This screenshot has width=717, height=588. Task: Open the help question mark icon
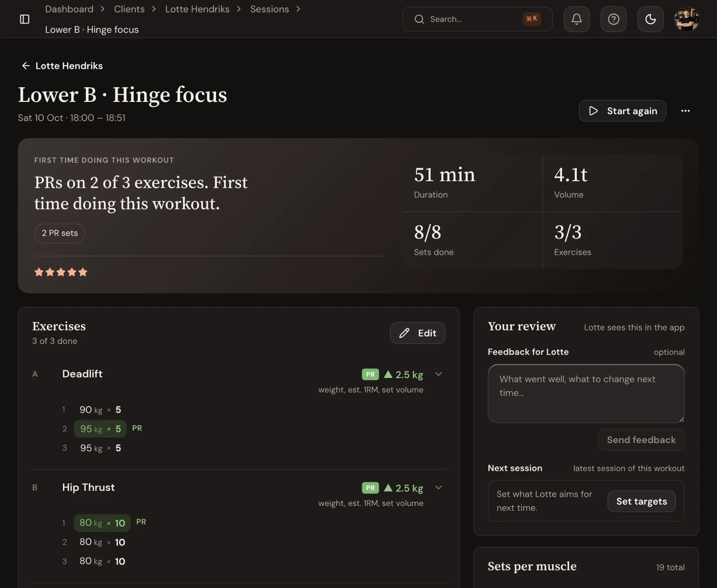pyautogui.click(x=613, y=19)
